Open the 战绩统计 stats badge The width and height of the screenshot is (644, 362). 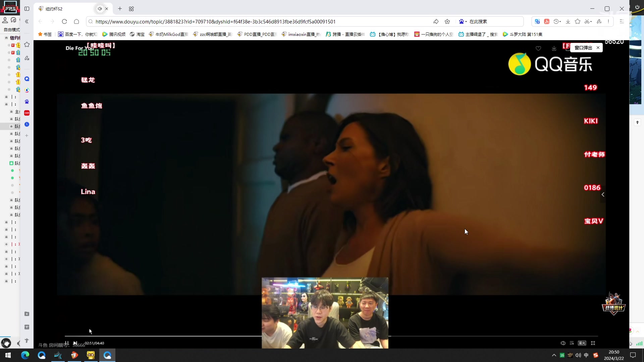coord(614,304)
